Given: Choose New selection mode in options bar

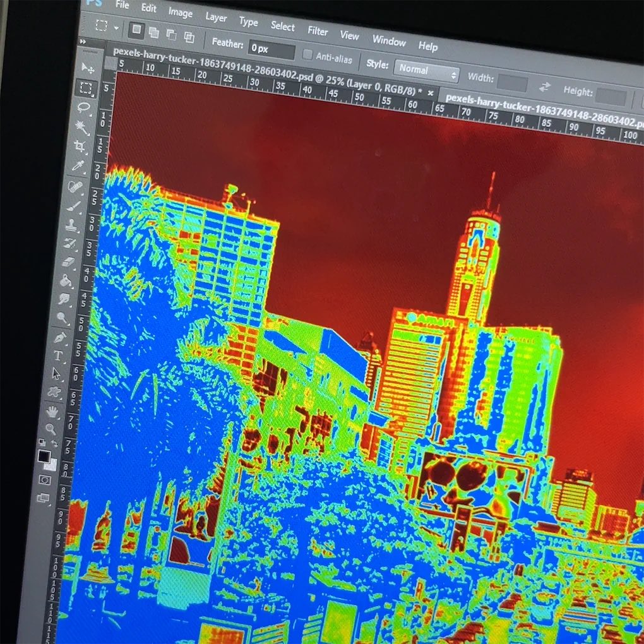Looking at the screenshot, I should (137, 30).
